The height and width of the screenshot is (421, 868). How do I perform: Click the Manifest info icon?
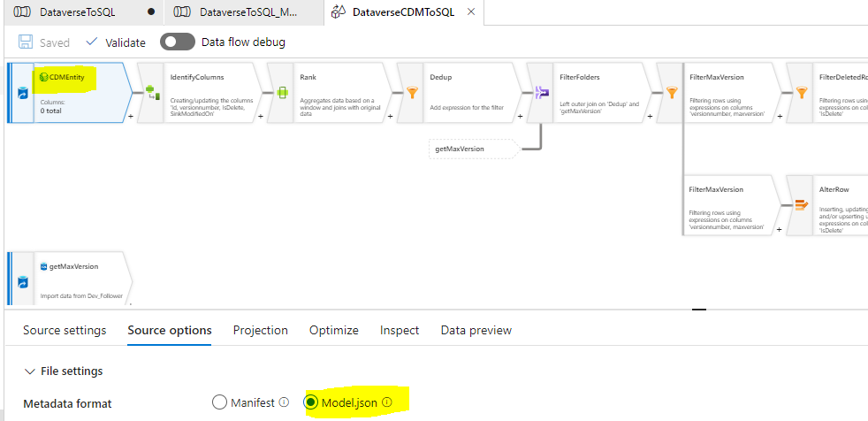point(284,402)
